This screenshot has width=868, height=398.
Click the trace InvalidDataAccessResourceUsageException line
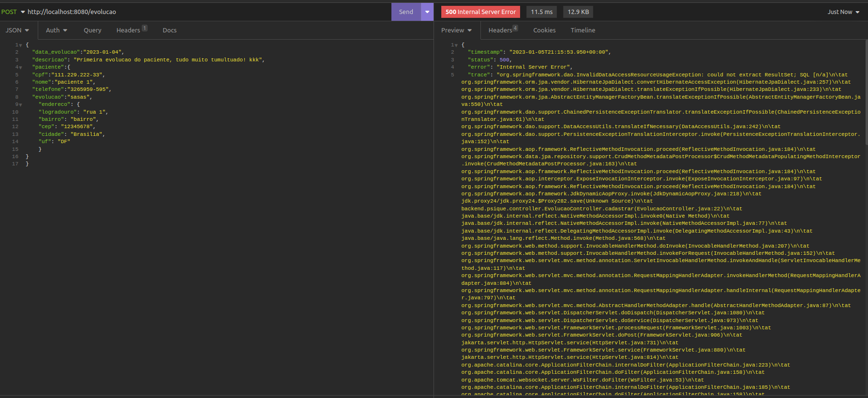pyautogui.click(x=658, y=75)
